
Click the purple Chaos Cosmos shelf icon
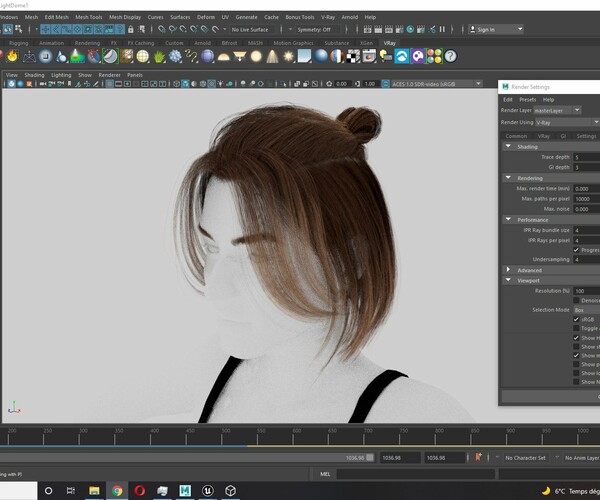(x=418, y=56)
